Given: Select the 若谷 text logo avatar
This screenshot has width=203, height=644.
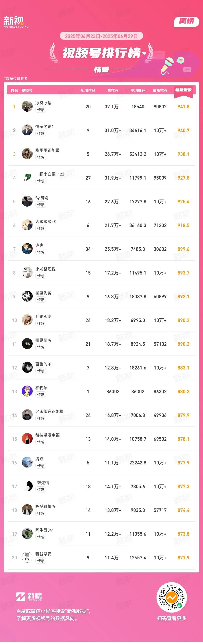Looking at the screenshot, I should [27, 557].
